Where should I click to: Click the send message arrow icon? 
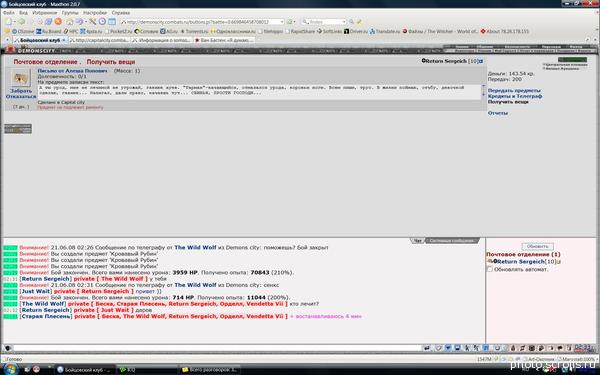click(427, 348)
